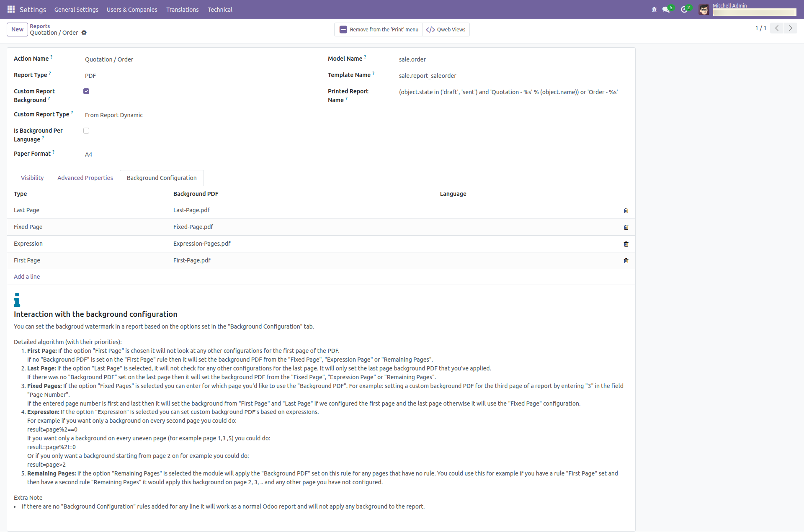Open Qweb Views button
The height and width of the screenshot is (532, 804).
[446, 29]
